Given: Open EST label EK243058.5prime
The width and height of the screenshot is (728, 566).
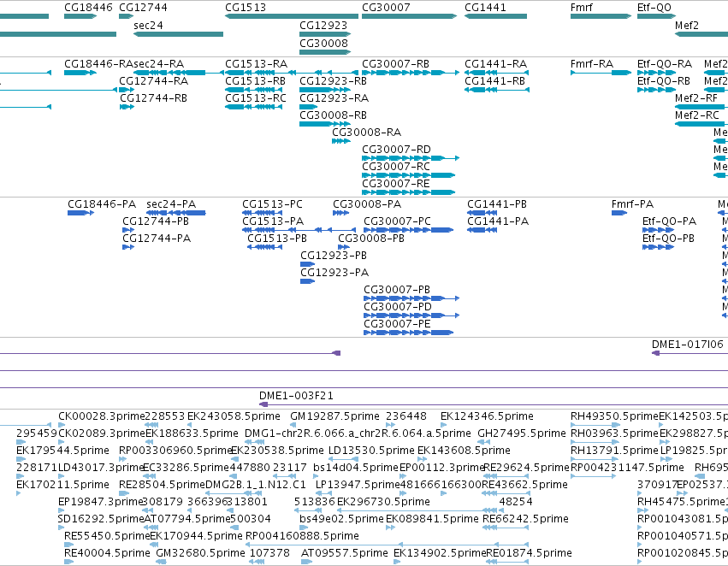Looking at the screenshot, I should (x=234, y=416).
